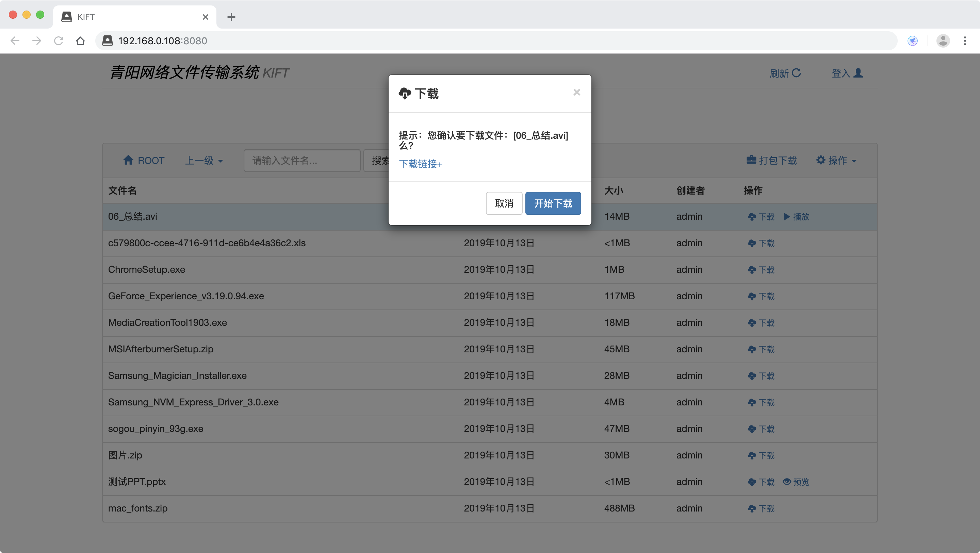Click the 开始下载 button
Image resolution: width=980 pixels, height=553 pixels.
click(553, 203)
